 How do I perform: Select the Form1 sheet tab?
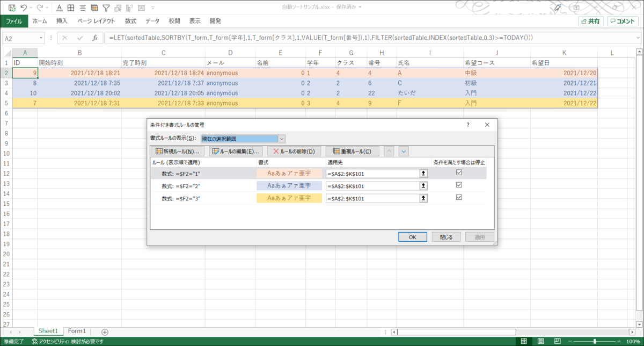(77, 331)
